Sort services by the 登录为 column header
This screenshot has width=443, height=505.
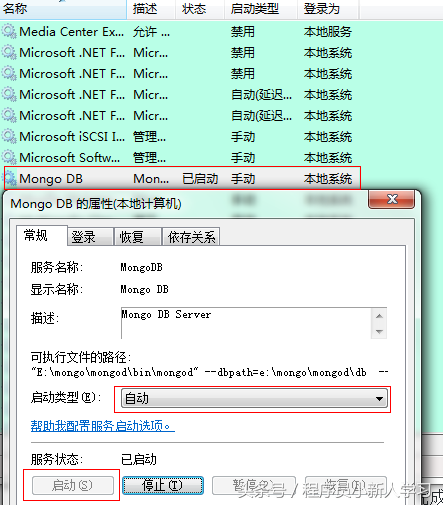pos(328,9)
